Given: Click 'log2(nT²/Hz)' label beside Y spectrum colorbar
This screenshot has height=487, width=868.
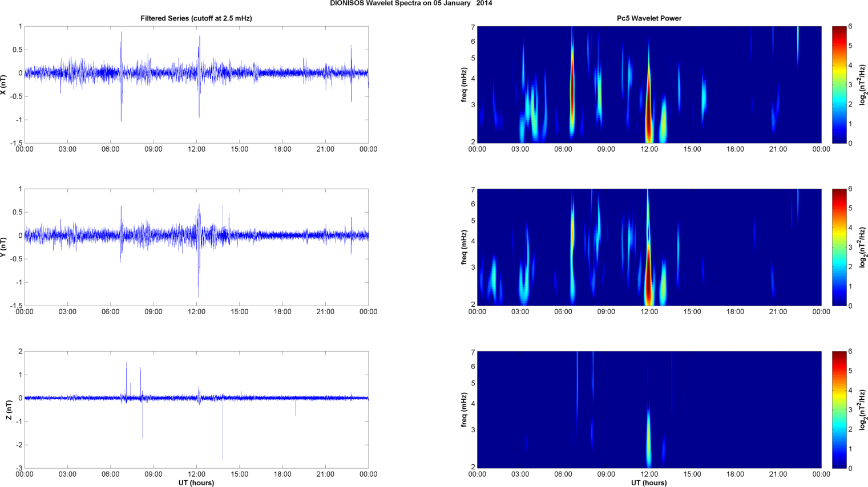Looking at the screenshot, I should pos(863,247).
